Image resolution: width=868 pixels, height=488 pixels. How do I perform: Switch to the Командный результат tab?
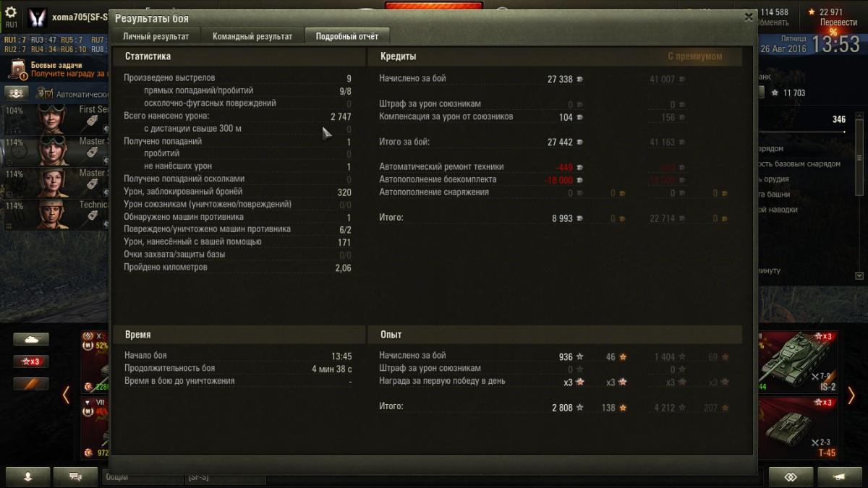tap(252, 36)
